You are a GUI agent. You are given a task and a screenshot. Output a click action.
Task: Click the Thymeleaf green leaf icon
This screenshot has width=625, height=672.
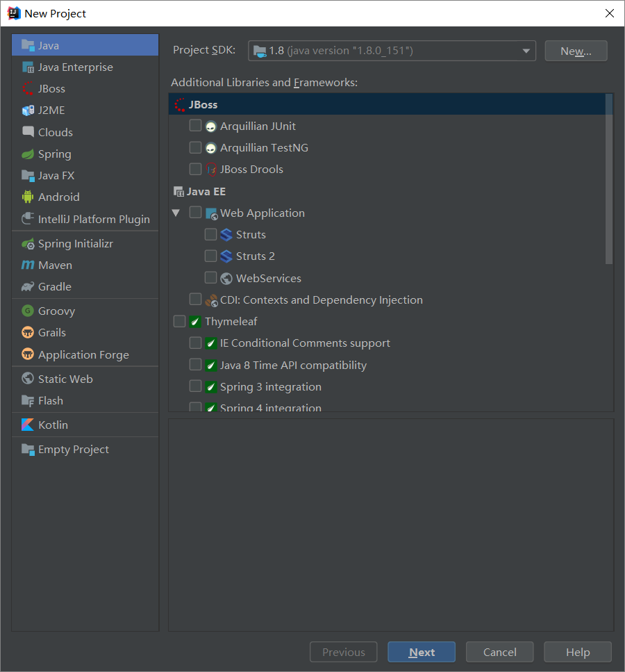[195, 322]
